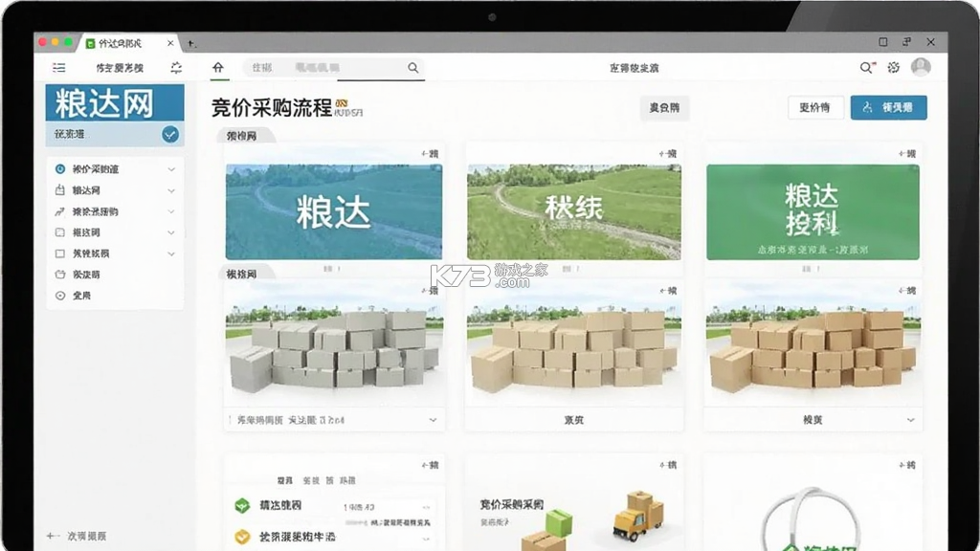Click the 粮达网 logo banner in sidebar
The width and height of the screenshot is (980, 551).
[115, 103]
